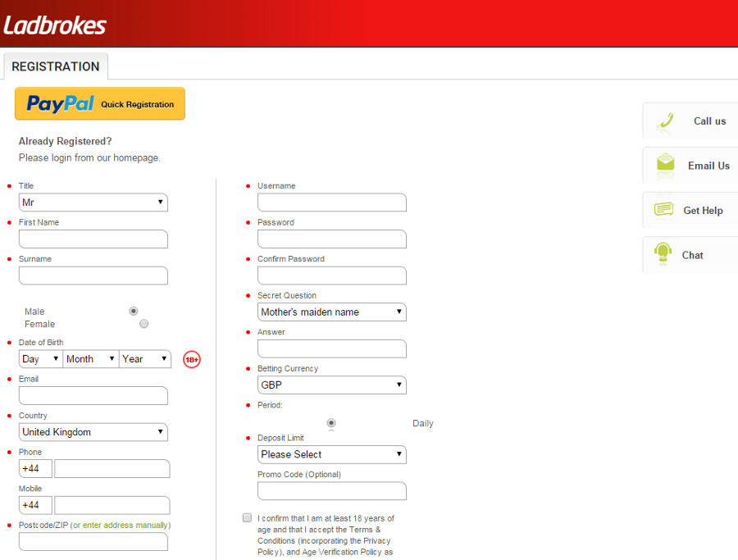Screen dimensions: 738x560
Task: Click the PayPal Quick Registration button
Action: [100, 103]
